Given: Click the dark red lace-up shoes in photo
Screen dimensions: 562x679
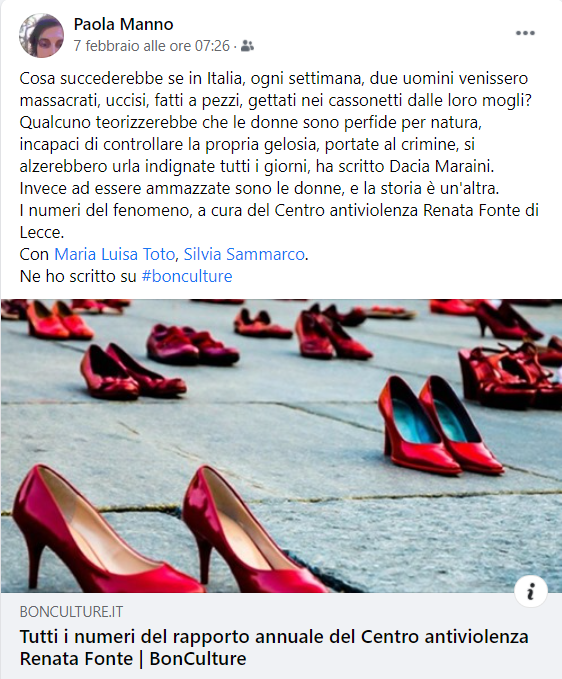Looking at the screenshot, I should pyautogui.click(x=192, y=343).
